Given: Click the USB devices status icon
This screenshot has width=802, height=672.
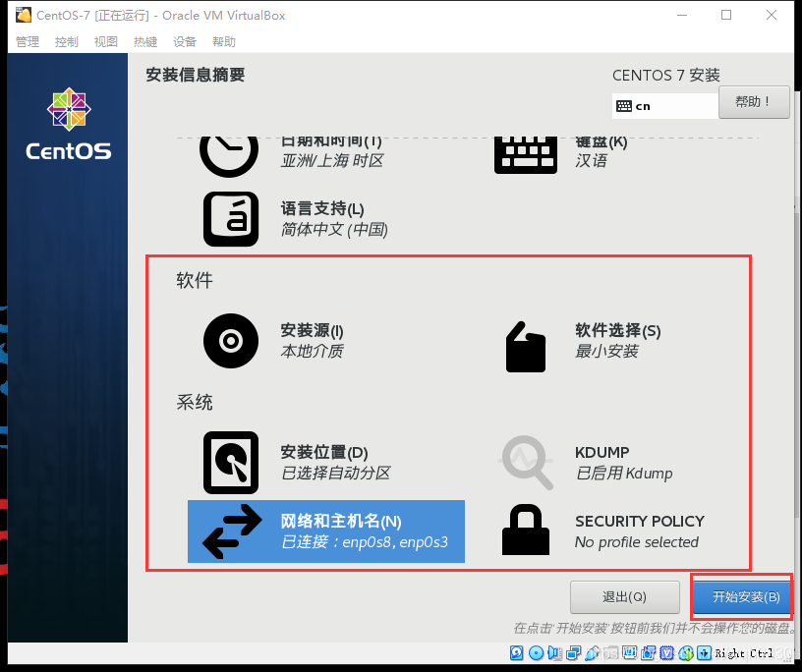Looking at the screenshot, I should pos(593,653).
